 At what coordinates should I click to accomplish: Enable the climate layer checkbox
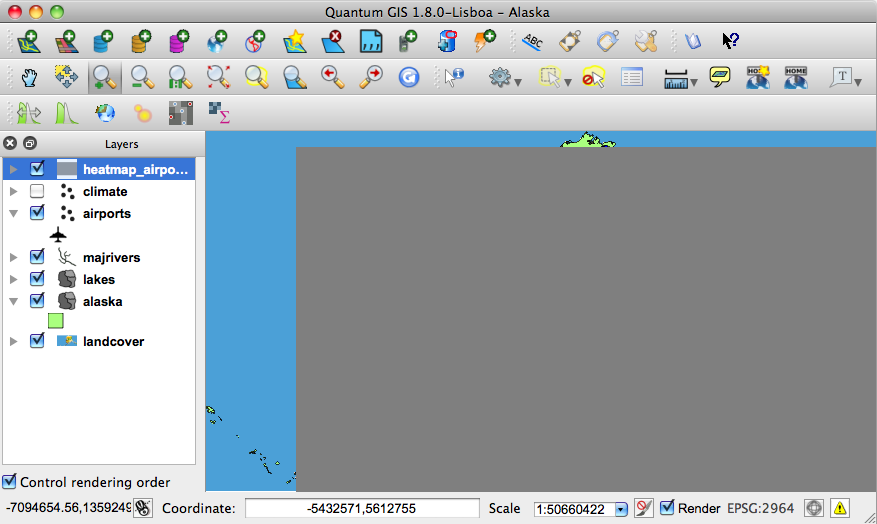(37, 191)
